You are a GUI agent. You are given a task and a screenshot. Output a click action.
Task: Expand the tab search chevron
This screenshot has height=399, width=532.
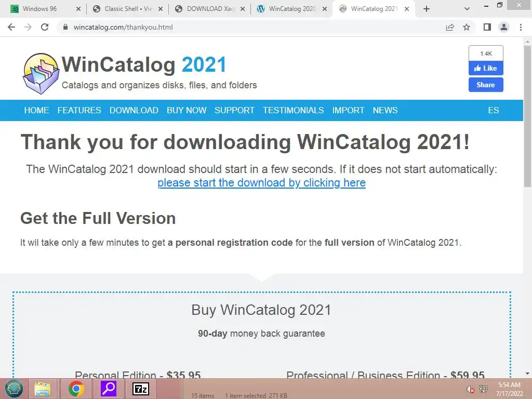(x=467, y=9)
